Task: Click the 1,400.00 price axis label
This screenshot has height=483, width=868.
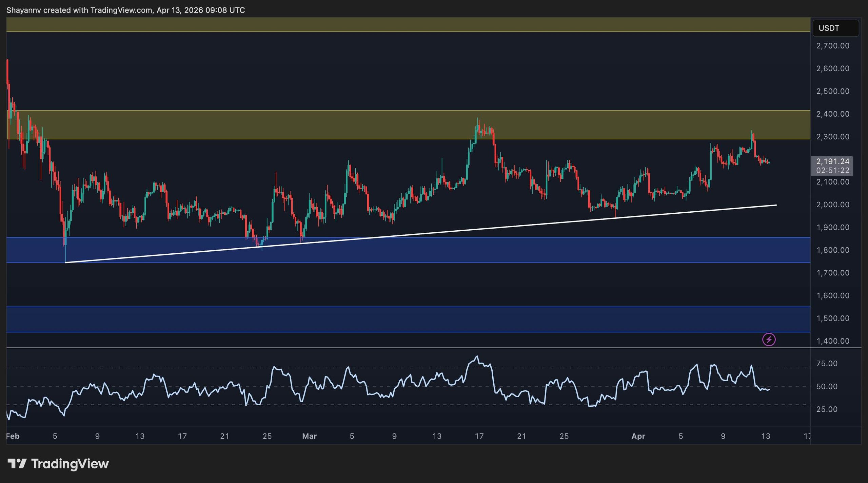Action: pos(833,341)
